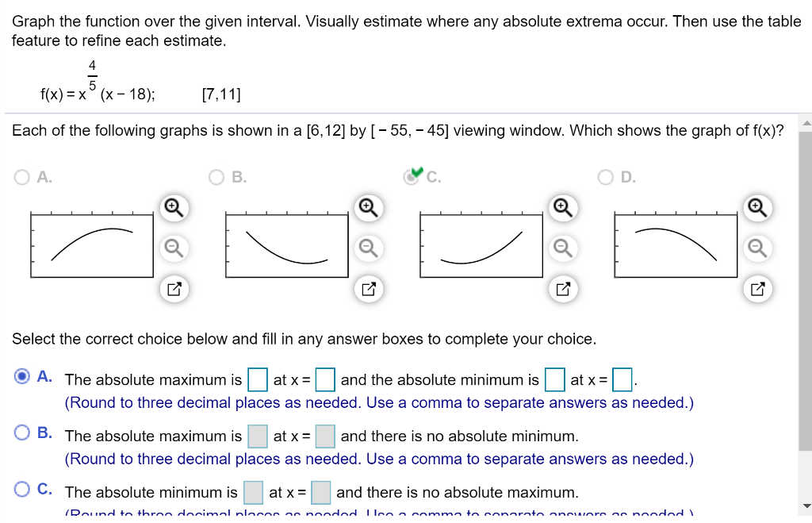Select the radio button for graph B
This screenshot has height=523, width=812.
pyautogui.click(x=216, y=177)
